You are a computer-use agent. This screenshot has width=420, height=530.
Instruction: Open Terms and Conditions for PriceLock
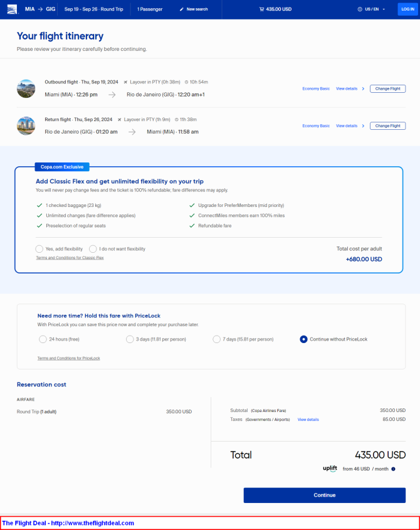click(x=68, y=358)
